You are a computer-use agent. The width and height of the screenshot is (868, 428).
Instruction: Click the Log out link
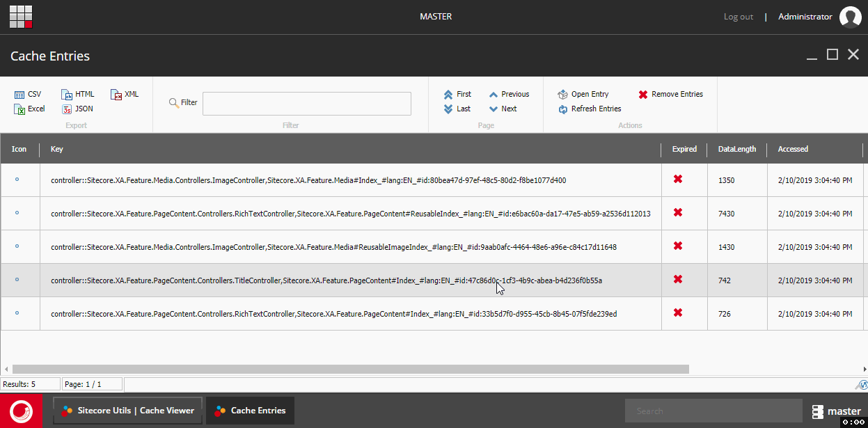point(739,17)
